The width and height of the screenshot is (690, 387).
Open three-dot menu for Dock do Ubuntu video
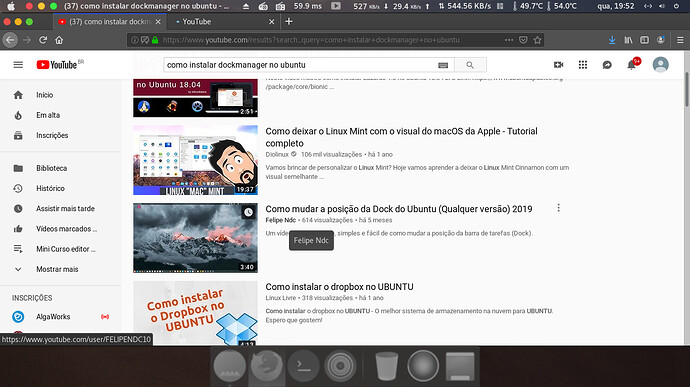pos(558,208)
